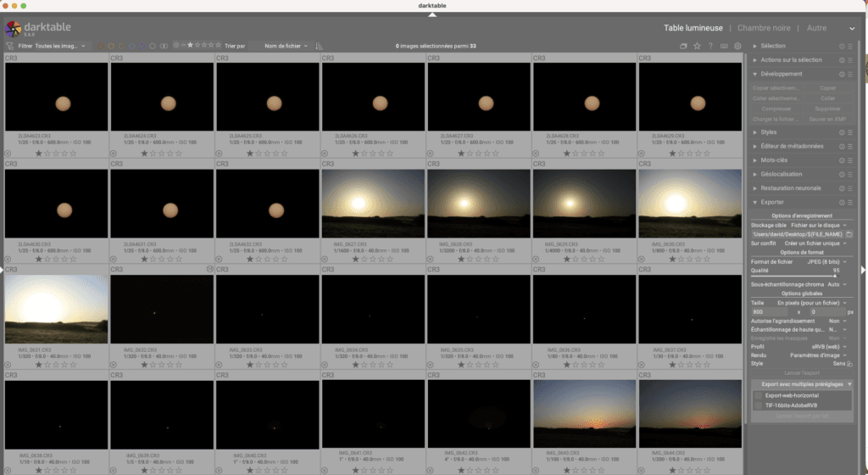The image size is (868, 475).
Task: Click the help question mark icon
Action: pyautogui.click(x=710, y=46)
